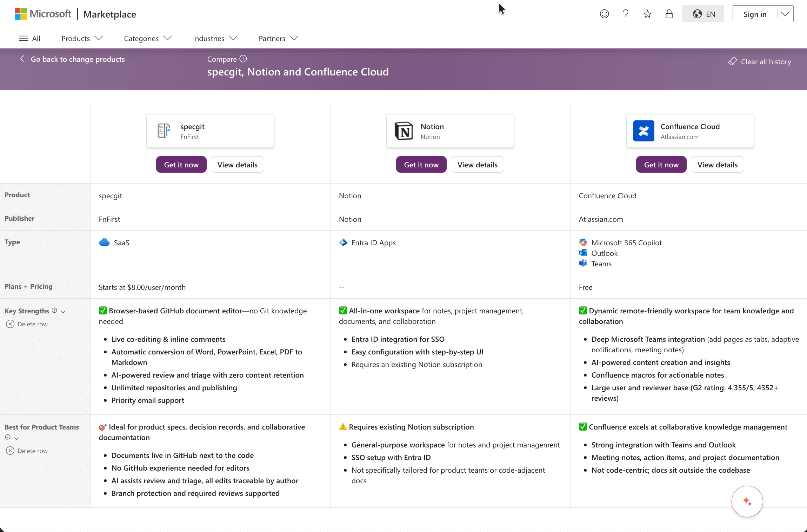This screenshot has width=807, height=532.
Task: Click the Best for Product Teams info icon
Action: [x=8, y=437]
